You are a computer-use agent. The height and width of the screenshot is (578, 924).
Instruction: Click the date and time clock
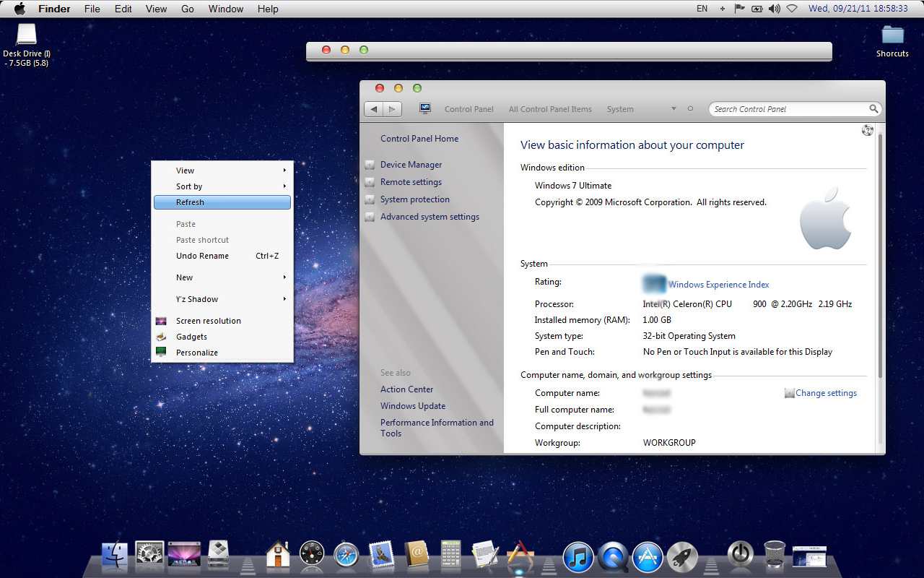858,9
